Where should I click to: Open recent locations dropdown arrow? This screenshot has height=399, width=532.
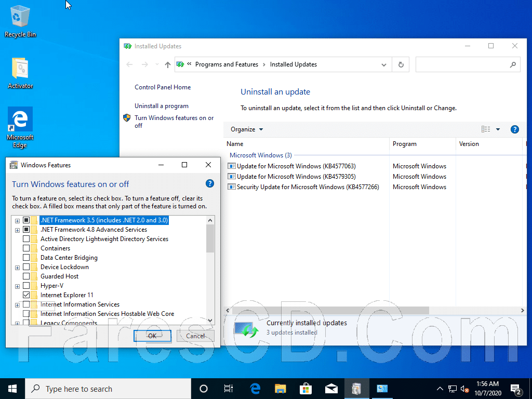point(157,64)
